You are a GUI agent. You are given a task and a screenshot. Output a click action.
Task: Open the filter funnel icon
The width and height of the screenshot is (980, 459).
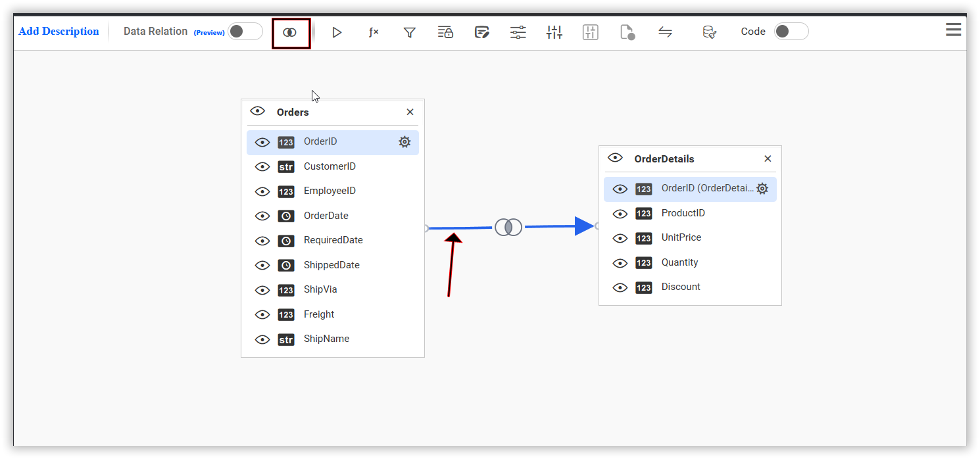tap(409, 32)
